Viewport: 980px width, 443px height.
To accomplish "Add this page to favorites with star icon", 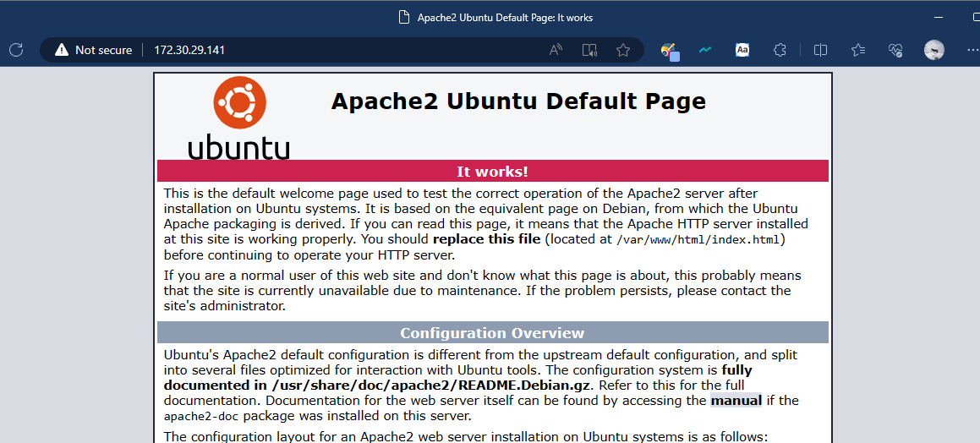I will coord(622,50).
